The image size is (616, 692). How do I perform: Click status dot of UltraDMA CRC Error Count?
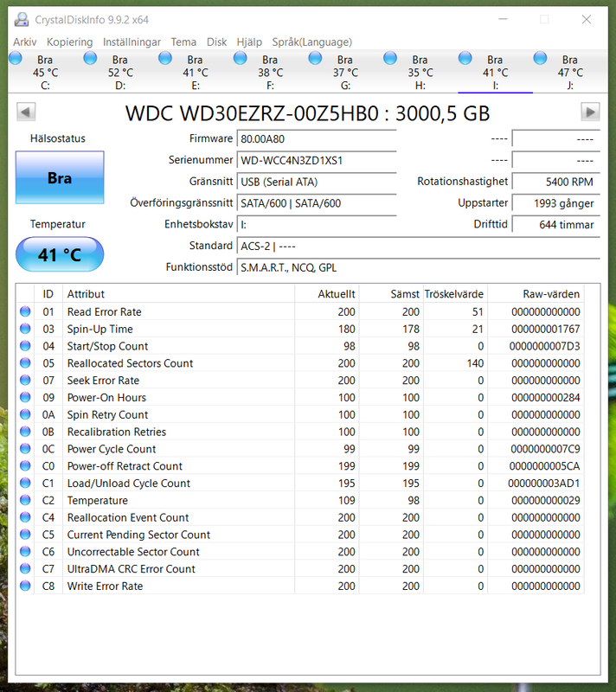point(25,569)
